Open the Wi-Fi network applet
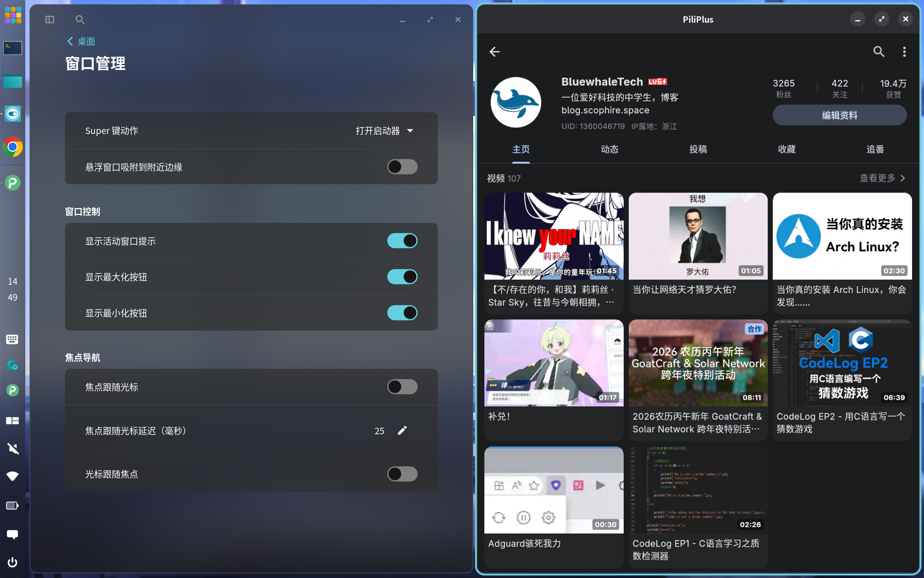 pyautogui.click(x=13, y=476)
